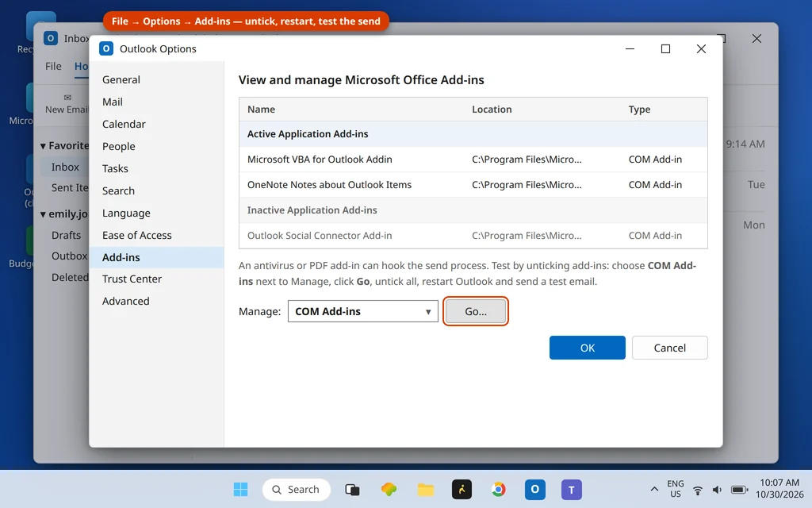This screenshot has width=812, height=508.
Task: Open Ease of Access options
Action: tap(156, 235)
